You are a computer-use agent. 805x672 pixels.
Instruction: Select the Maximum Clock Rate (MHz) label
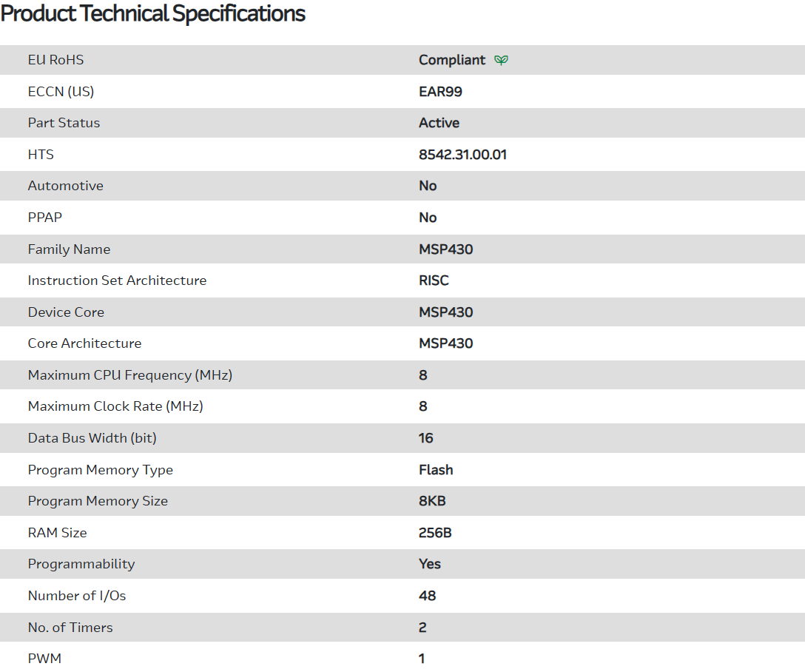(115, 406)
